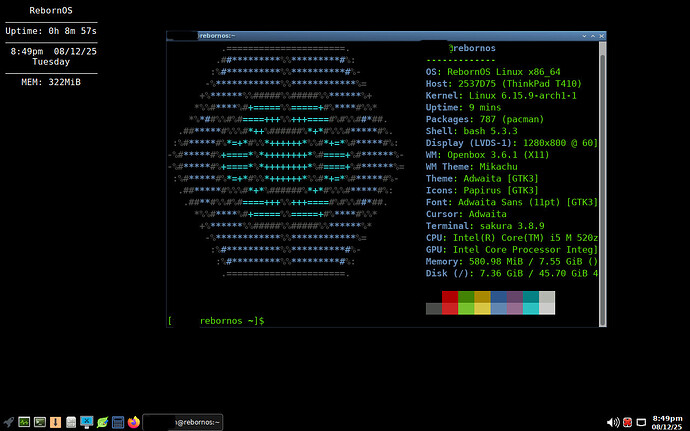Click the 'CPU: Intel(R) Core(TM) i5' line
Screen dimensions: 690x431
[x=511, y=238]
